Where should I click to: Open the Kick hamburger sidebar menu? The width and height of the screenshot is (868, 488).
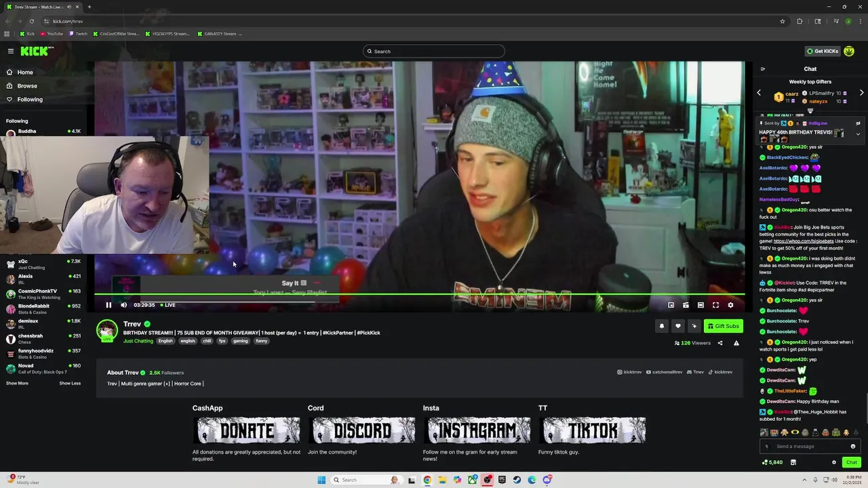tap(11, 51)
